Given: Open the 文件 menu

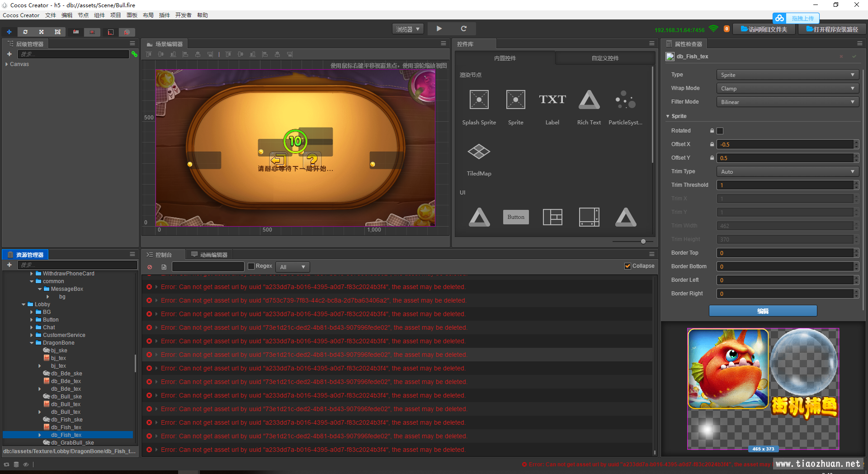Looking at the screenshot, I should [51, 15].
